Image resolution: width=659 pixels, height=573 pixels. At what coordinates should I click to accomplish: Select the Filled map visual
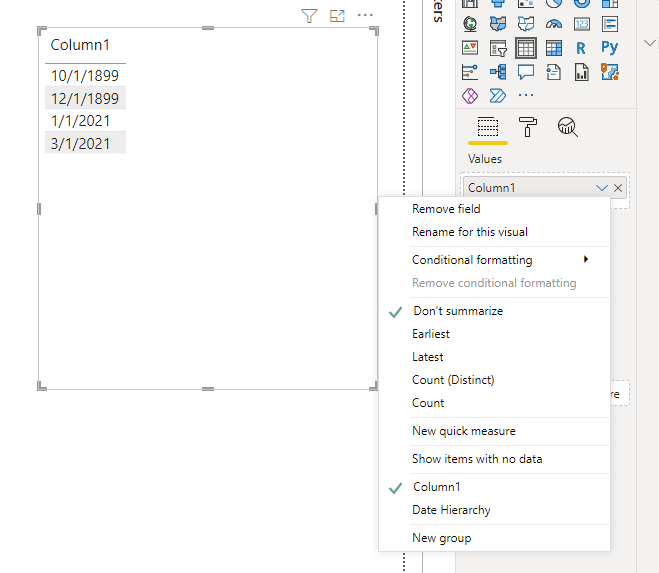498,24
